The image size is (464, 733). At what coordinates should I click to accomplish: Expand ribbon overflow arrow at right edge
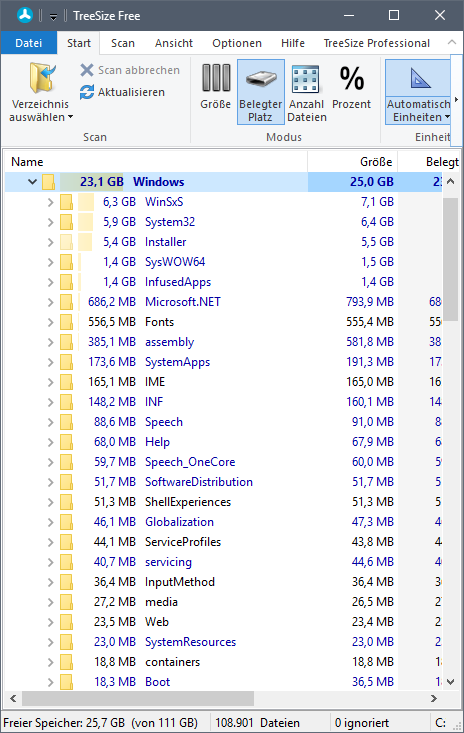(x=457, y=99)
